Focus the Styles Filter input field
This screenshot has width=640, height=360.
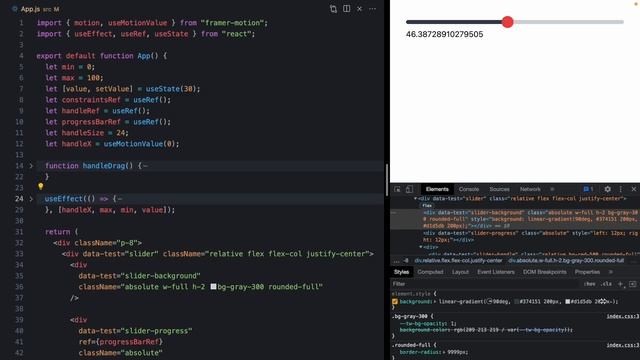pos(485,284)
